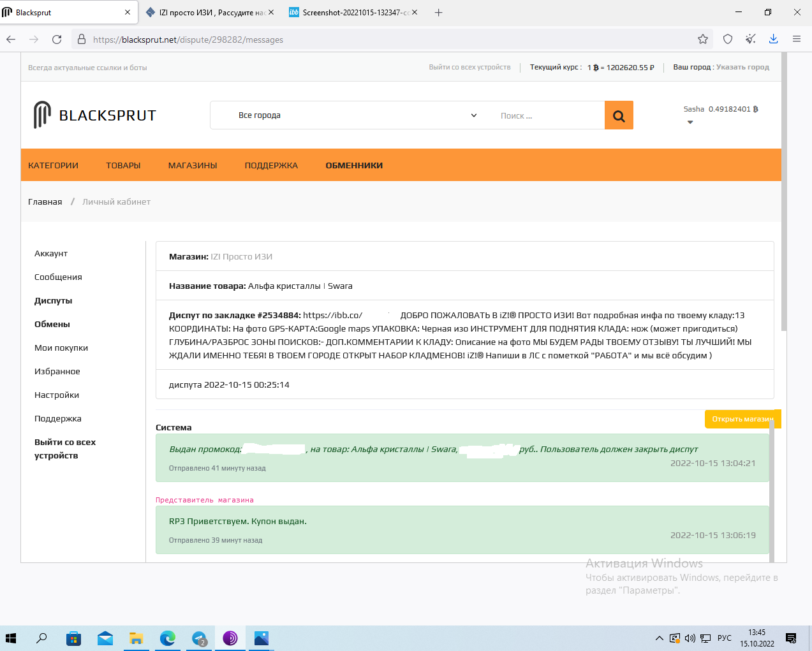
Task: Open 'Обмены' in sidebar
Action: point(52,324)
